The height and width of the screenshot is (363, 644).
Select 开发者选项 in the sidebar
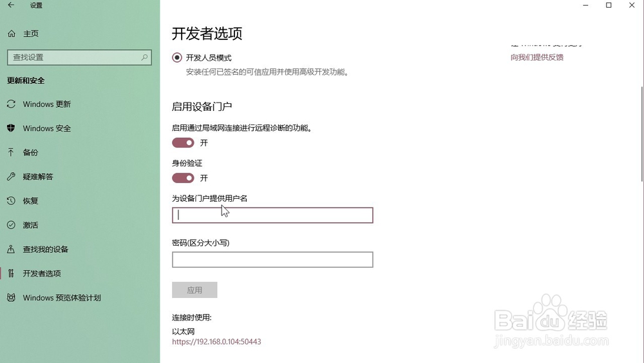(42, 273)
